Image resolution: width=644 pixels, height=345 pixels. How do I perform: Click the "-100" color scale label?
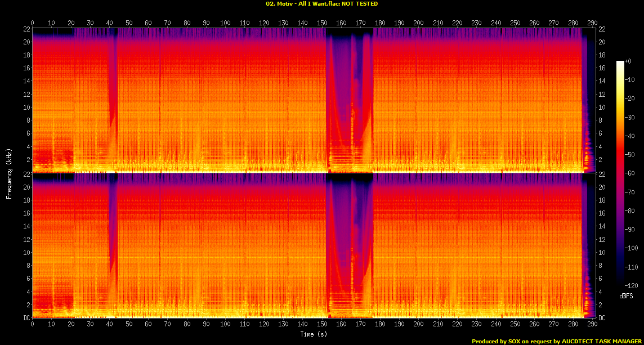tap(631, 248)
